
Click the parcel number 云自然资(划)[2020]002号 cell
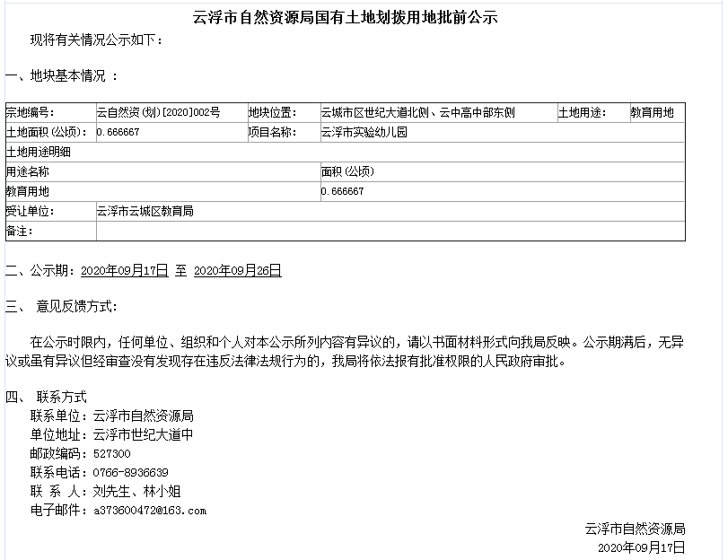pyautogui.click(x=158, y=113)
